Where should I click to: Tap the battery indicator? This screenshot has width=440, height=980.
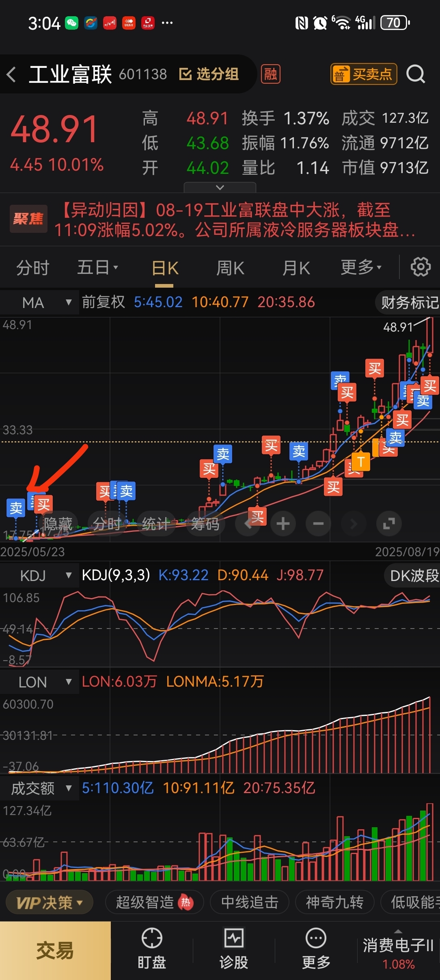(x=395, y=23)
